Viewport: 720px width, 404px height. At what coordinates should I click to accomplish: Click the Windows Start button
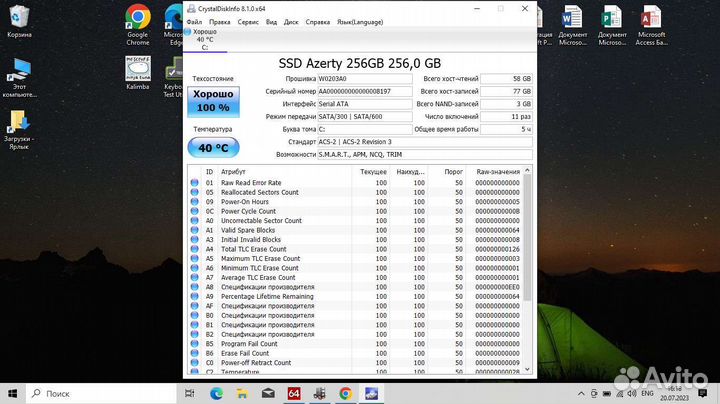click(x=12, y=393)
